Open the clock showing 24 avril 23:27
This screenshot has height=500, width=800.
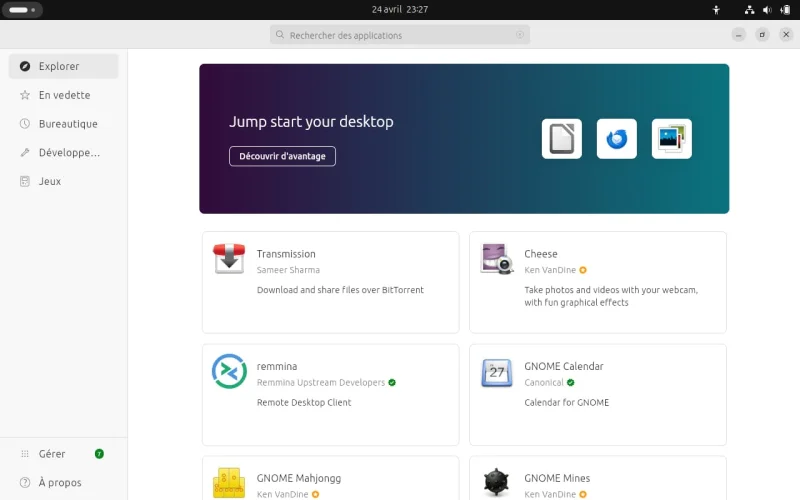[400, 10]
